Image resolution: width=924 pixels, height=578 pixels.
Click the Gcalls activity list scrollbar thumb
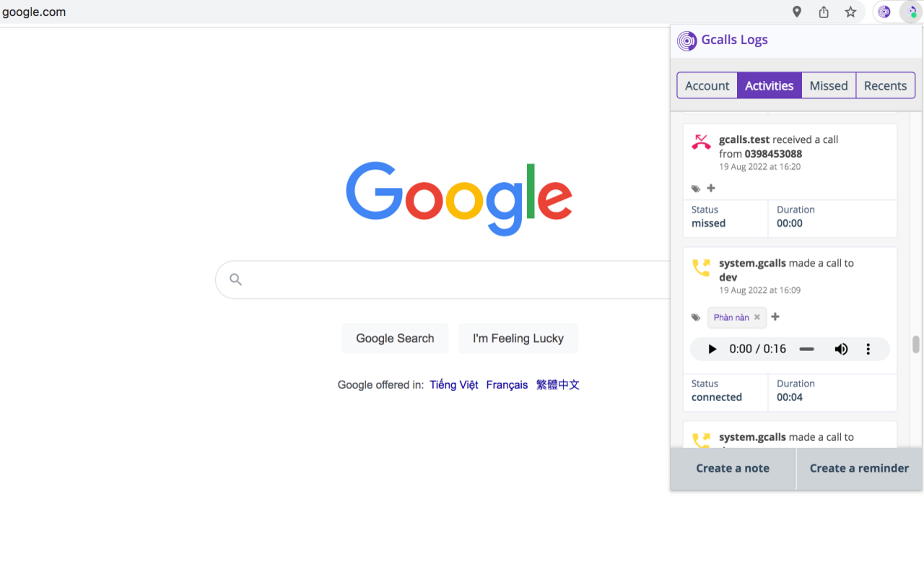[x=916, y=344]
